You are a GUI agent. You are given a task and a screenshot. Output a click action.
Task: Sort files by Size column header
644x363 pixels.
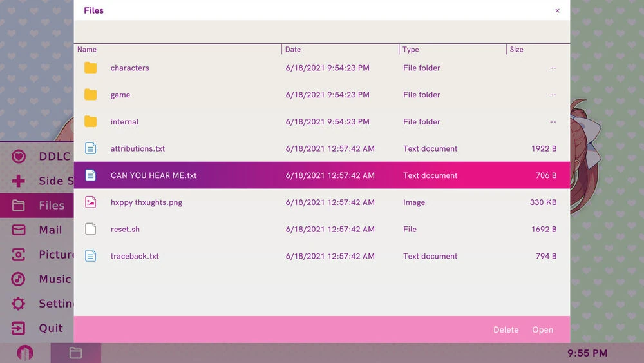point(516,50)
